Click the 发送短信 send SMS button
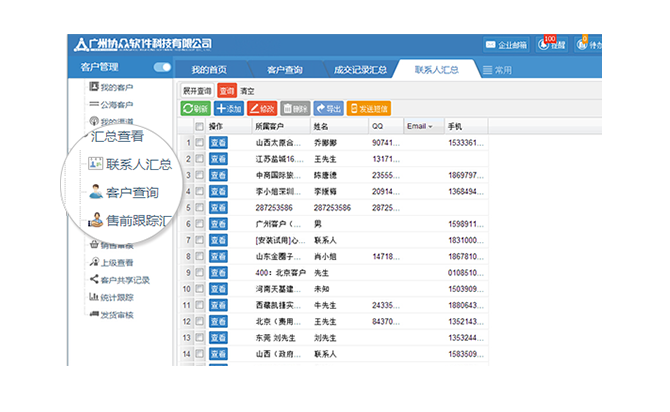The width and height of the screenshot is (670, 412). (368, 108)
